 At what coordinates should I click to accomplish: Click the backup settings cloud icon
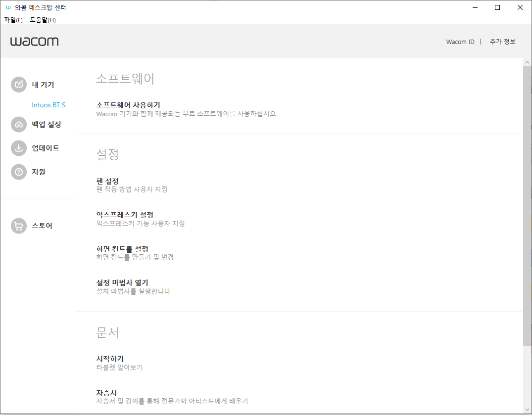tap(19, 125)
